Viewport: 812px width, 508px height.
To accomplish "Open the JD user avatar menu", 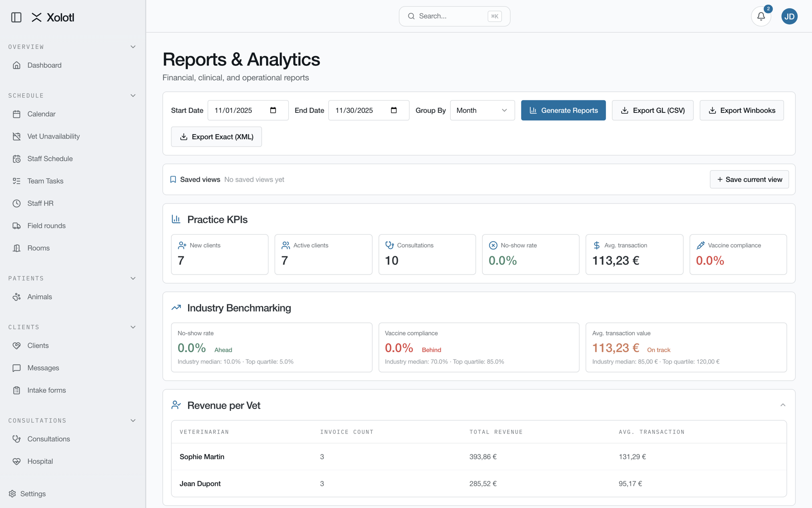I will pyautogui.click(x=789, y=16).
